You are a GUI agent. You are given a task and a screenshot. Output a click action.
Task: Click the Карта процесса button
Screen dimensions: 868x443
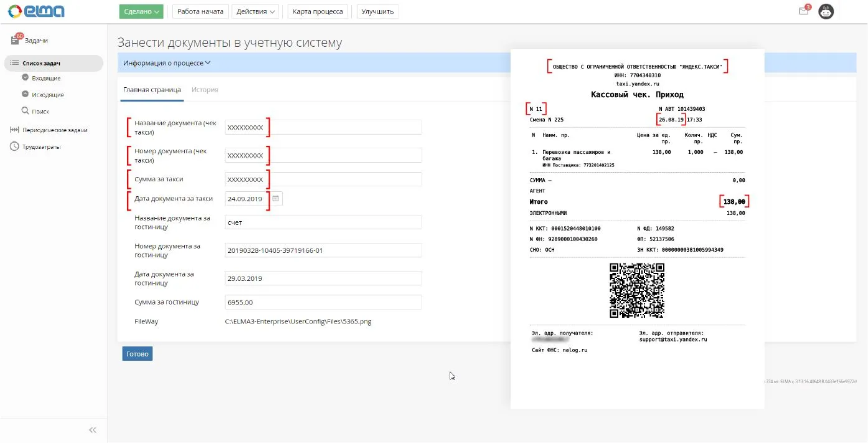(318, 11)
